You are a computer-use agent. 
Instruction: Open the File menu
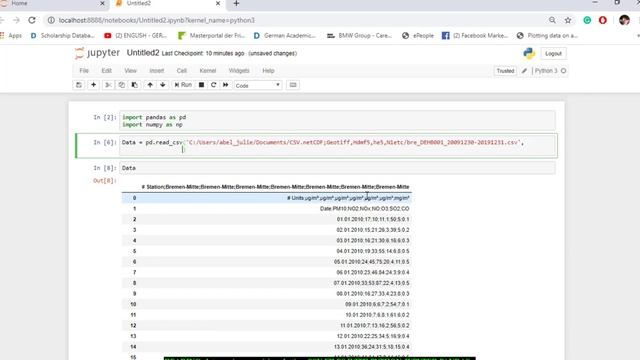click(84, 71)
